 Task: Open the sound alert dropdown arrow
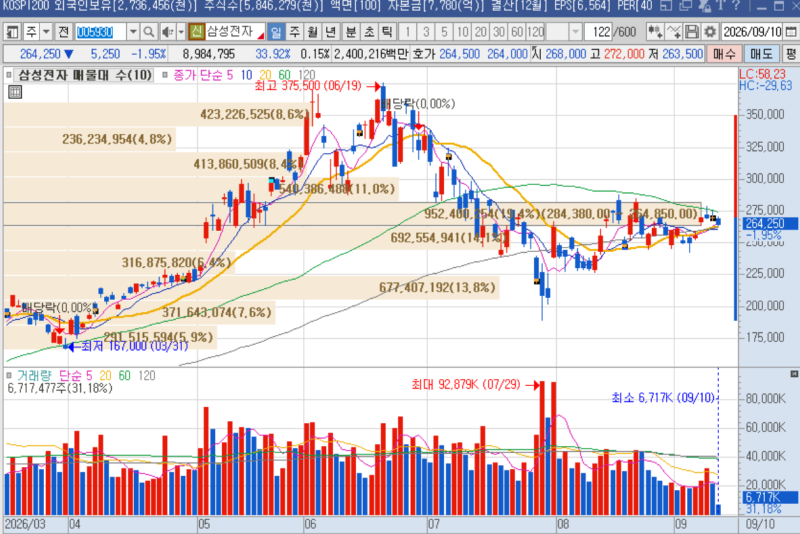click(x=181, y=32)
